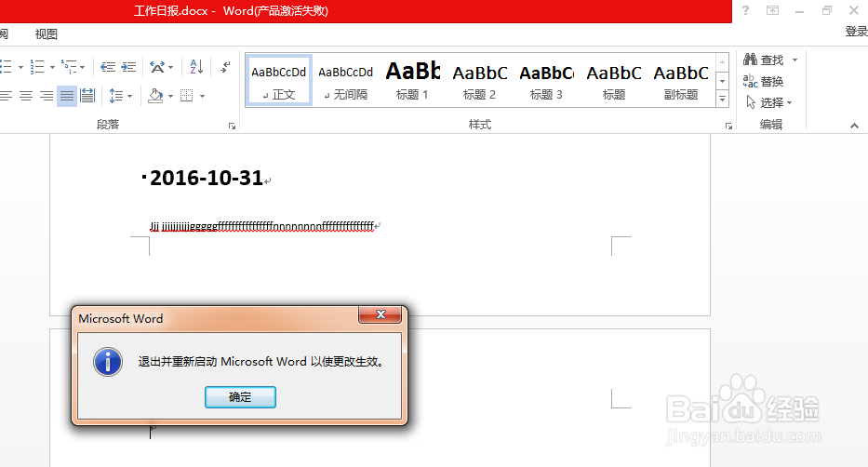Image resolution: width=868 pixels, height=467 pixels.
Task: Open bullet list dropdown arrow
Action: (x=20, y=68)
